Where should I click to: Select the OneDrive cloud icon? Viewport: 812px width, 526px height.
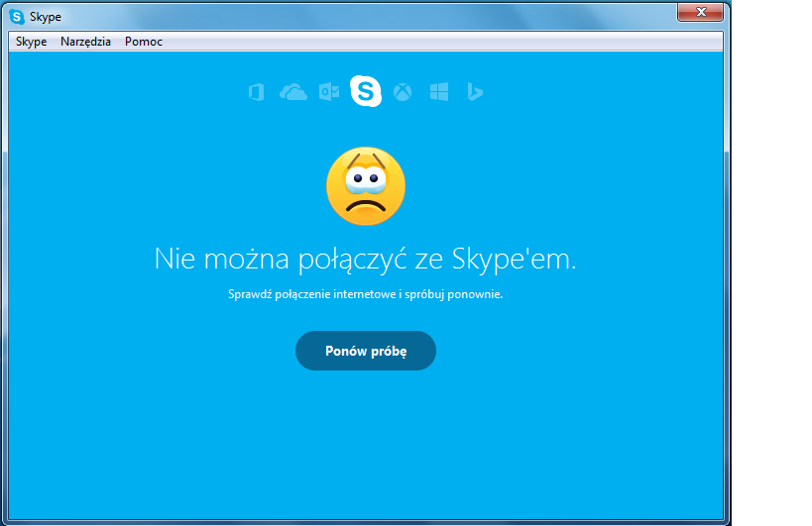tap(293, 92)
